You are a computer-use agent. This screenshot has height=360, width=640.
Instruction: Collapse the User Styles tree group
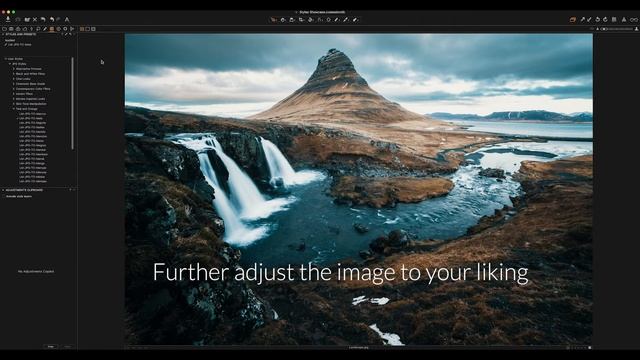click(x=5, y=59)
